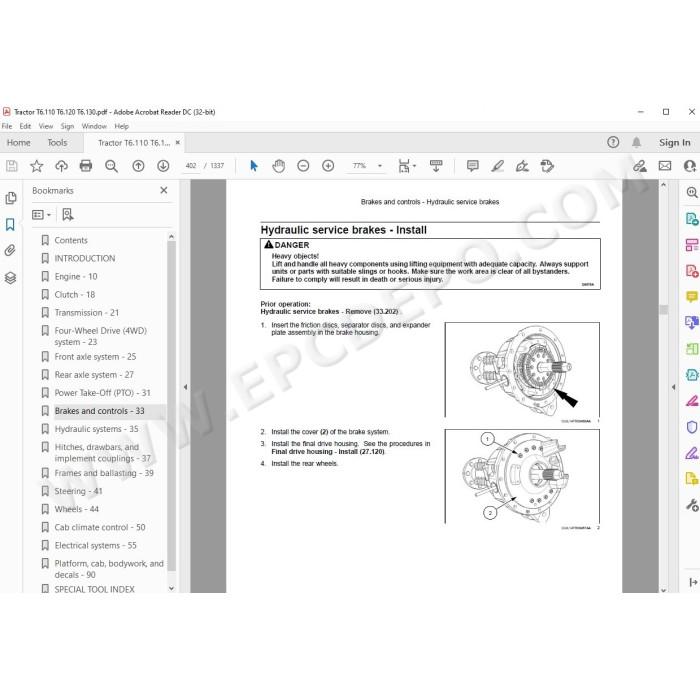Open the sign document pen tool

522,166
